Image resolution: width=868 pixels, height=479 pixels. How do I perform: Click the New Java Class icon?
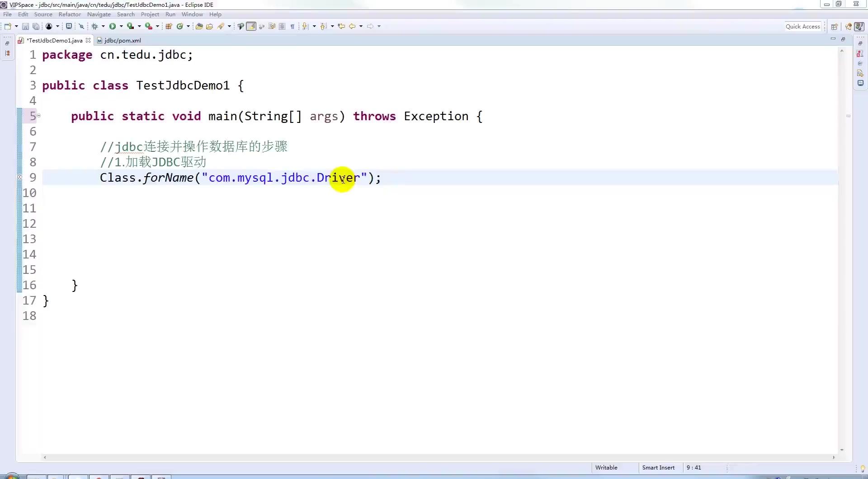coord(179,26)
